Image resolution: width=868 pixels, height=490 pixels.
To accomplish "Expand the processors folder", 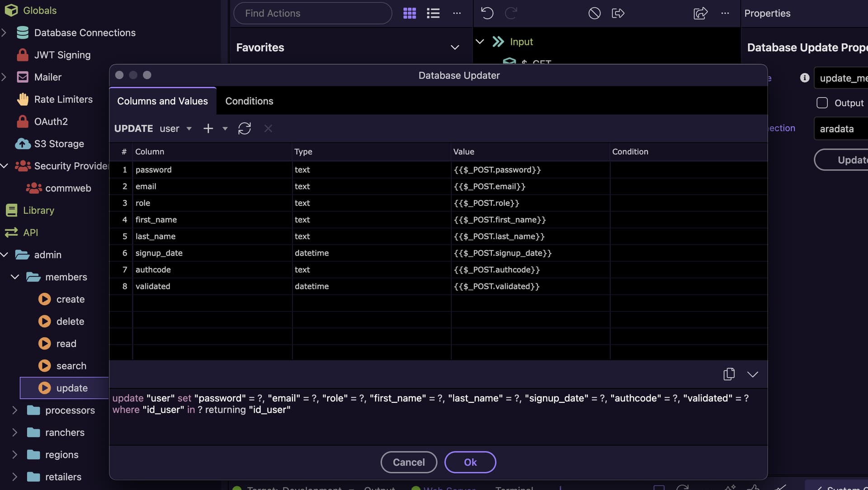I will pos(14,410).
